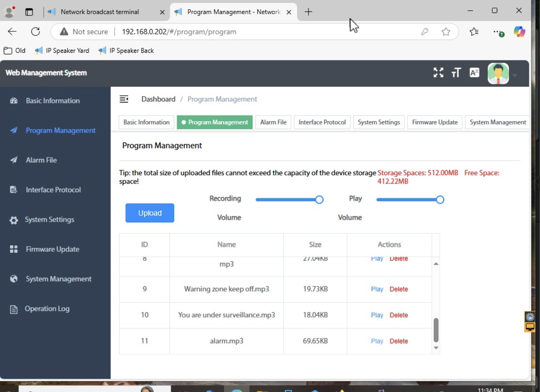Click Interface Protocol document icon in sidebar
Image resolution: width=540 pixels, height=392 pixels.
[14, 190]
